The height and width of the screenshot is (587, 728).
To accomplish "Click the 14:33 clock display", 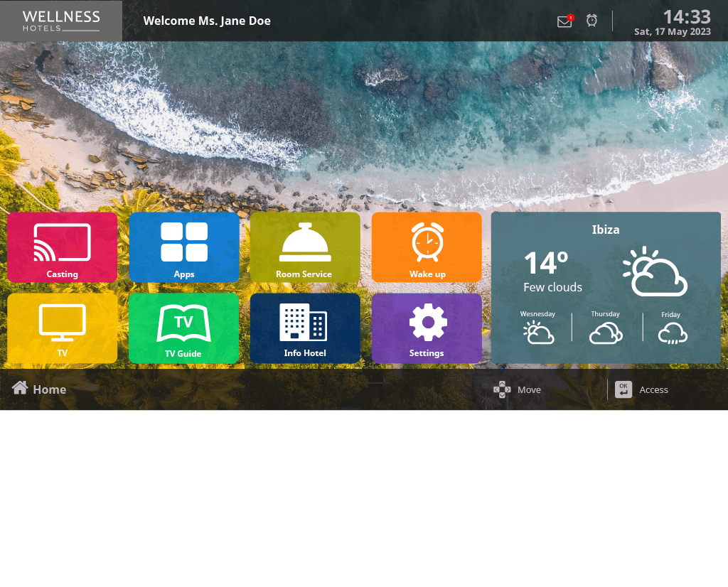I will pos(686,17).
